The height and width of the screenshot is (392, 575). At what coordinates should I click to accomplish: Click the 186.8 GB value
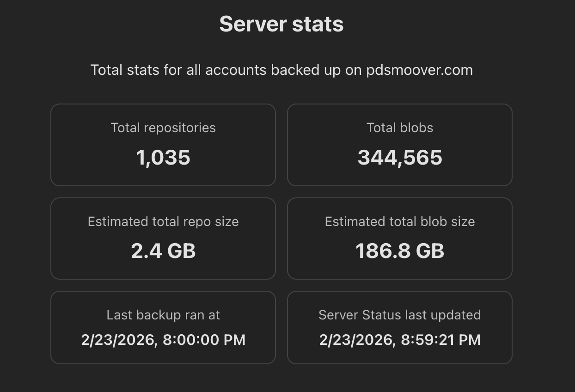pos(400,251)
